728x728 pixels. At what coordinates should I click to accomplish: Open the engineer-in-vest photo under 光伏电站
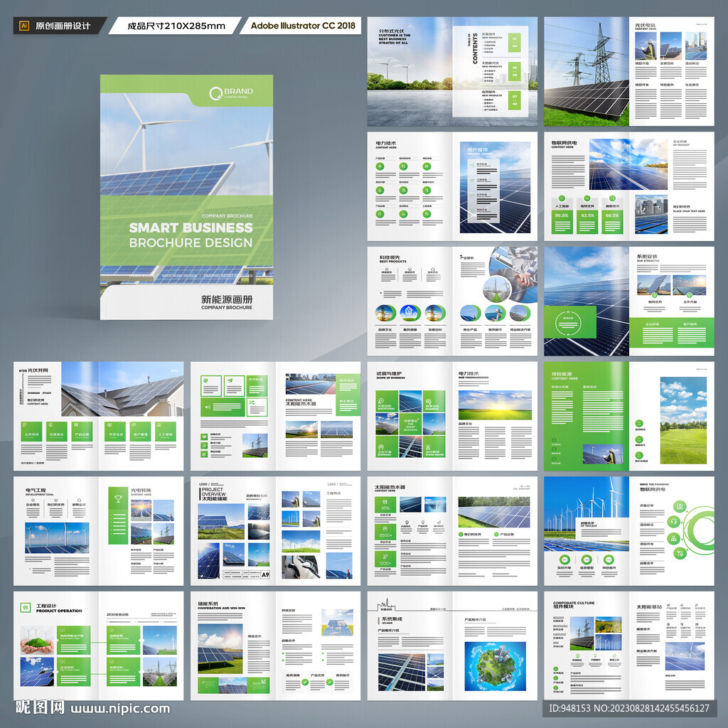646,46
